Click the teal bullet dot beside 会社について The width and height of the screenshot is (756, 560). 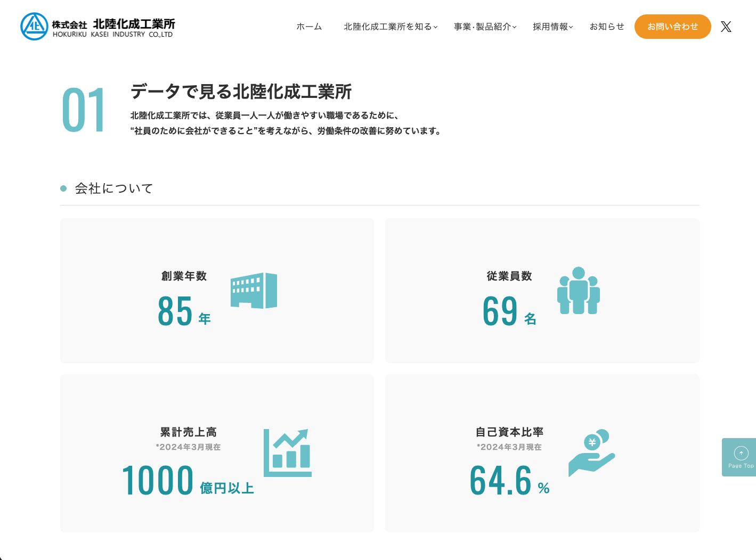(x=63, y=188)
